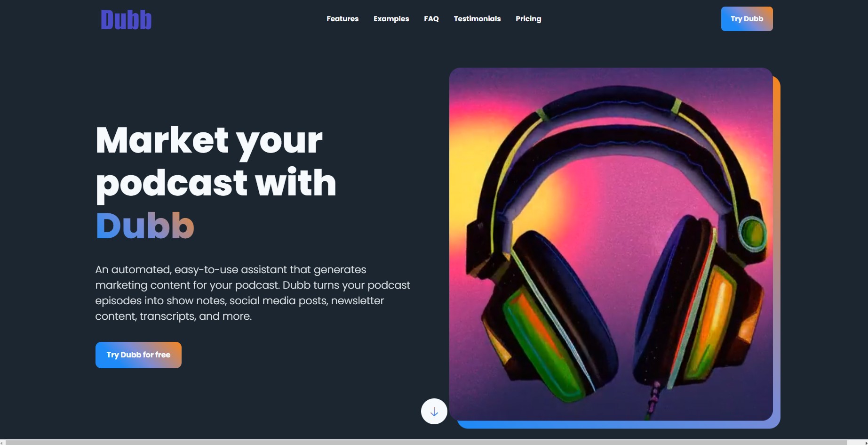This screenshot has width=868, height=445.
Task: Click the Try Dubb for free button
Action: [138, 355]
